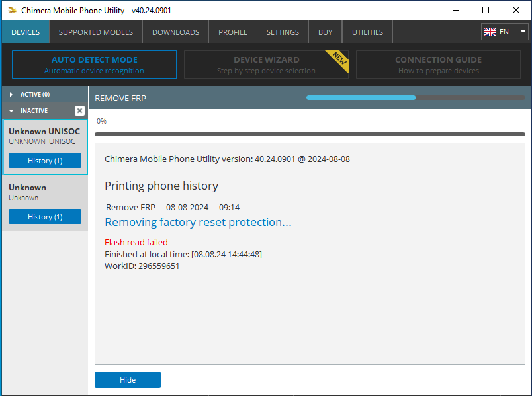This screenshot has width=532, height=396.
Task: Open History (1) for Unknown UNISOC
Action: point(45,161)
